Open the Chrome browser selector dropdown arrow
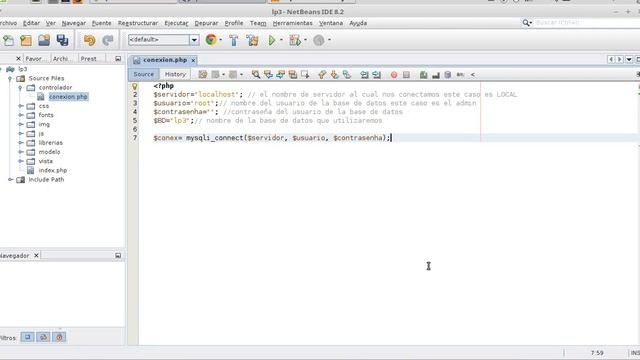This screenshot has height=360, width=640. click(221, 40)
